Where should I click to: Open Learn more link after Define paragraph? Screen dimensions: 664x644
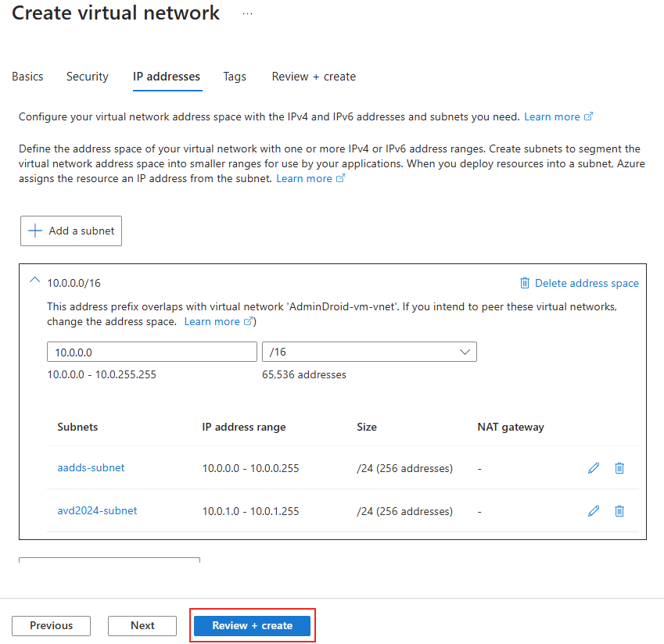(x=310, y=178)
